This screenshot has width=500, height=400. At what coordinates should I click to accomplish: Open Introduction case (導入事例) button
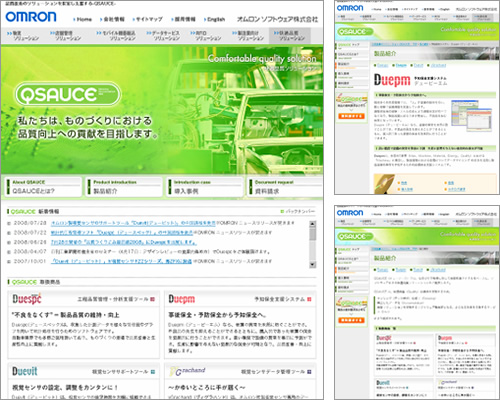click(205, 187)
